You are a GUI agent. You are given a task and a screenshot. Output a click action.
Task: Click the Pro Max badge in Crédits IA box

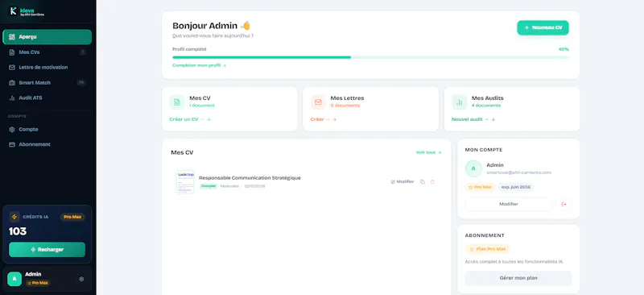pos(72,217)
